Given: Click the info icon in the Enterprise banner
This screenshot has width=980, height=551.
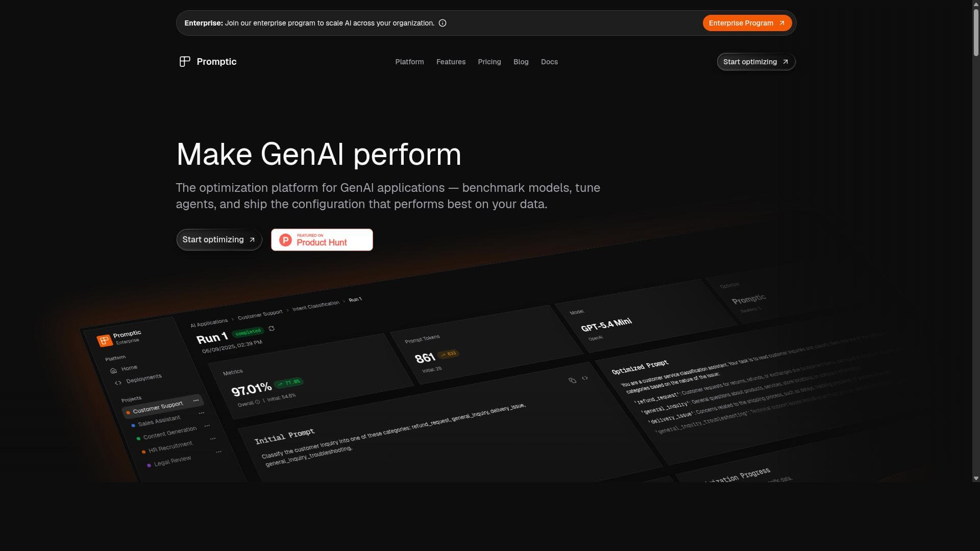Looking at the screenshot, I should tap(443, 23).
